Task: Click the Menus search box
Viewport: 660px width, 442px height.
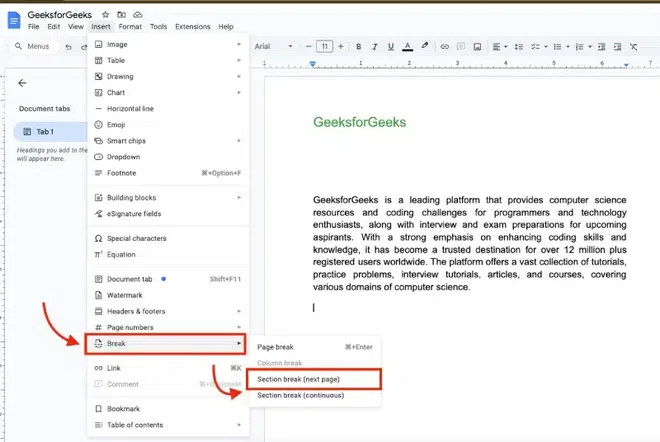Action: click(32, 46)
